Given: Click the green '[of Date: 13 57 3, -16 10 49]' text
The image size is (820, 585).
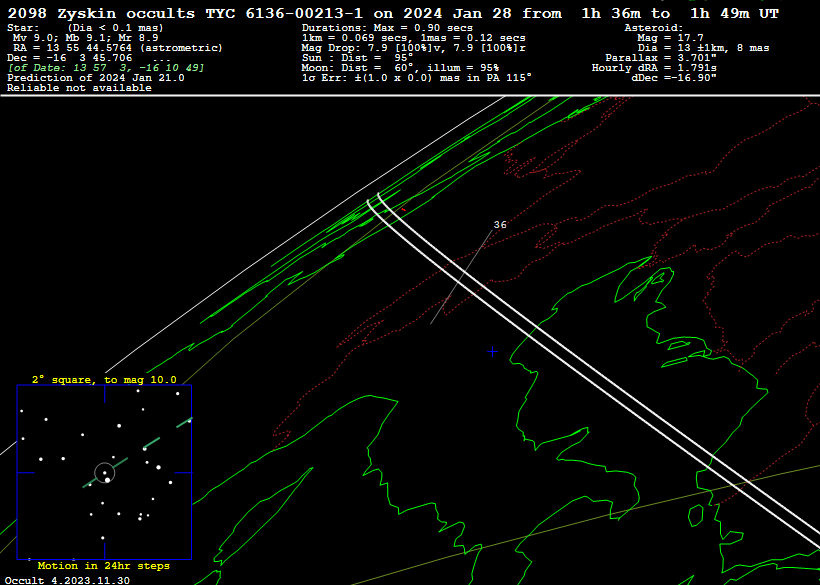Looking at the screenshot, I should click(x=106, y=67).
